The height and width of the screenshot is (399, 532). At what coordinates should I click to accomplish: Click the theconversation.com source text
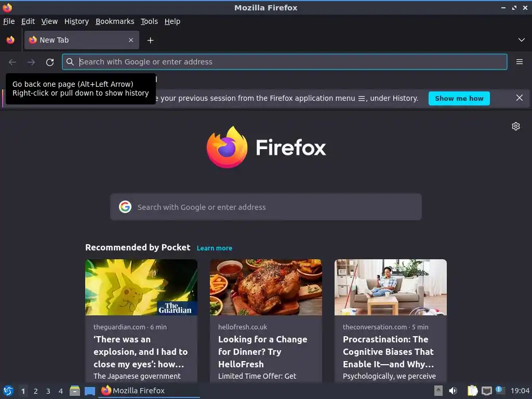click(x=375, y=327)
